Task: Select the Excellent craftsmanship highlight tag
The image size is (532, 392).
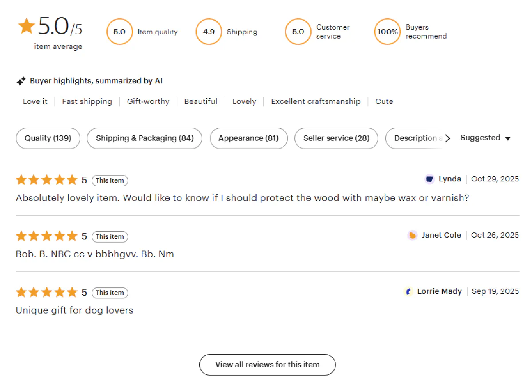Action: (x=315, y=102)
